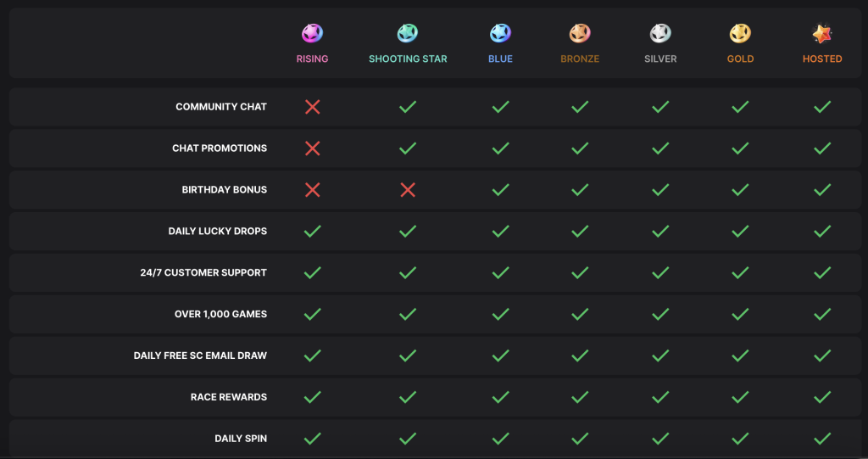Click the CHAT PROMOTIONS row label
This screenshot has width=868, height=459.
pyautogui.click(x=220, y=148)
